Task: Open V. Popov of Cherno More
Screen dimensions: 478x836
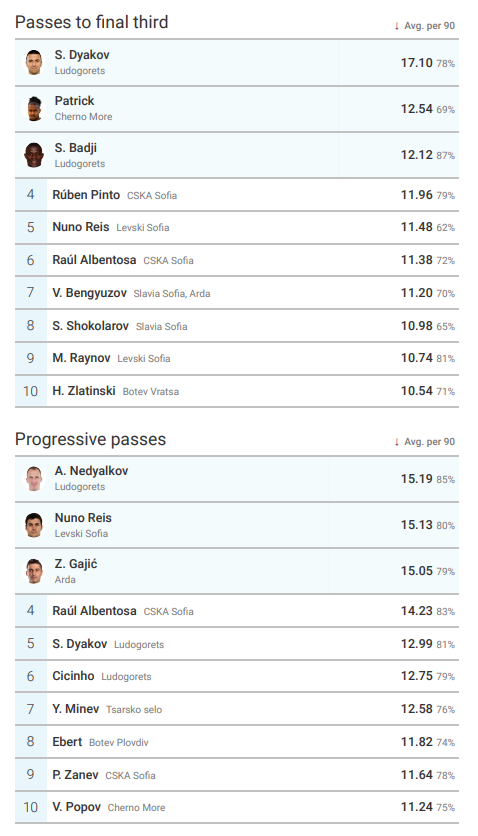Action: [x=76, y=807]
